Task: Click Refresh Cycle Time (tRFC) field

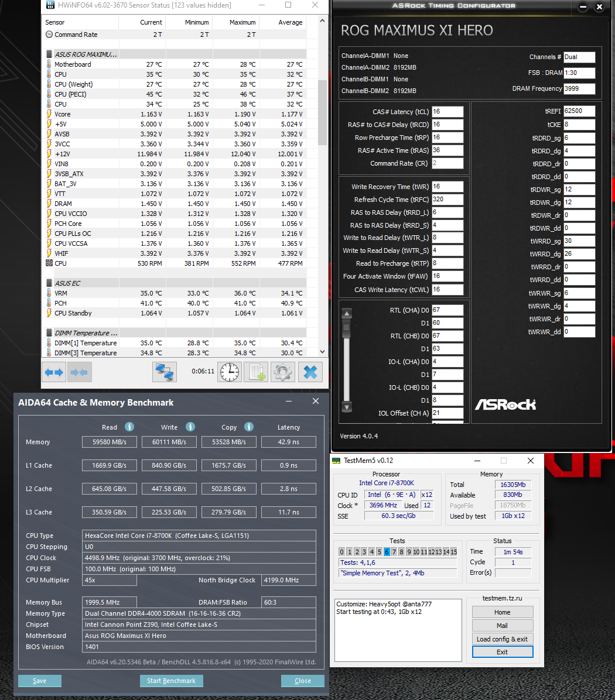Action: (447, 200)
